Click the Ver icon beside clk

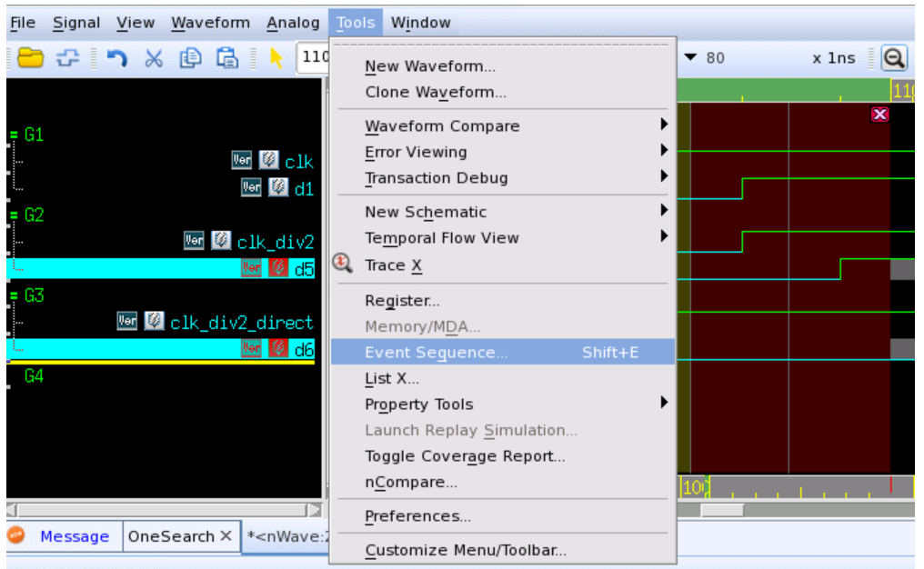pyautogui.click(x=242, y=160)
